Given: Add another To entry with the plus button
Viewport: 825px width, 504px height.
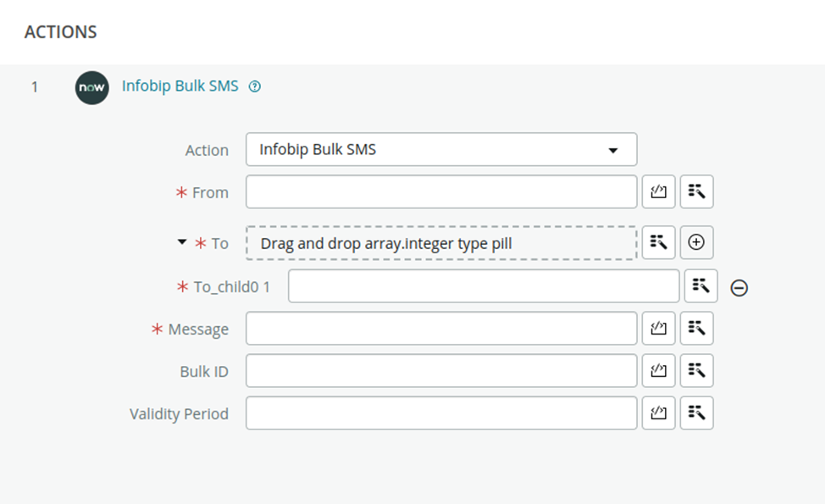Looking at the screenshot, I should click(696, 242).
